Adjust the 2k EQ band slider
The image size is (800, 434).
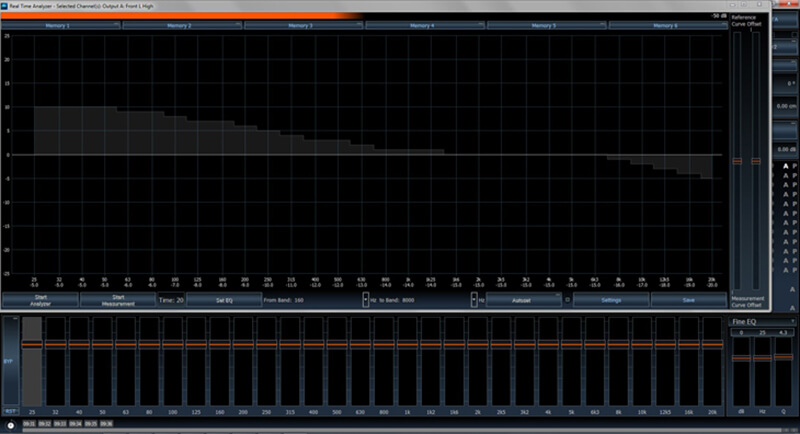(x=478, y=345)
